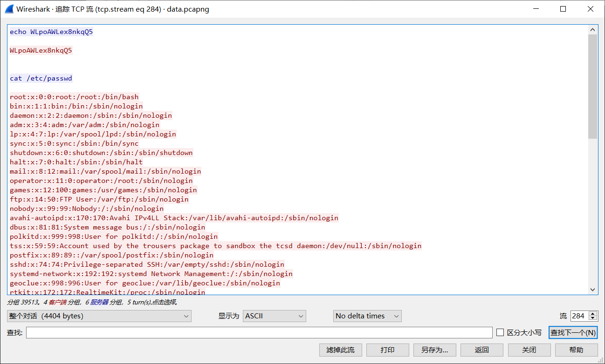Screen dimensions: 605x364
Task: Click the 'polkitd:x:999:998' passwd line
Action: pyautogui.click(x=114, y=236)
